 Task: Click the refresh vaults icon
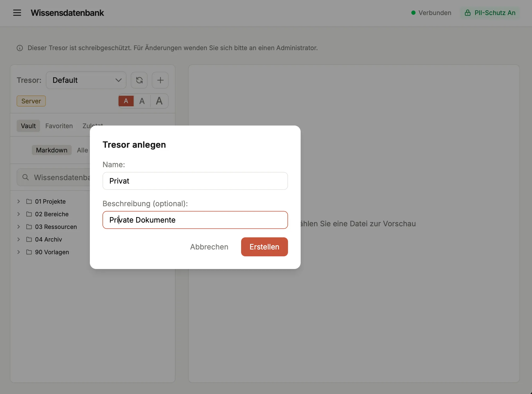click(x=139, y=80)
